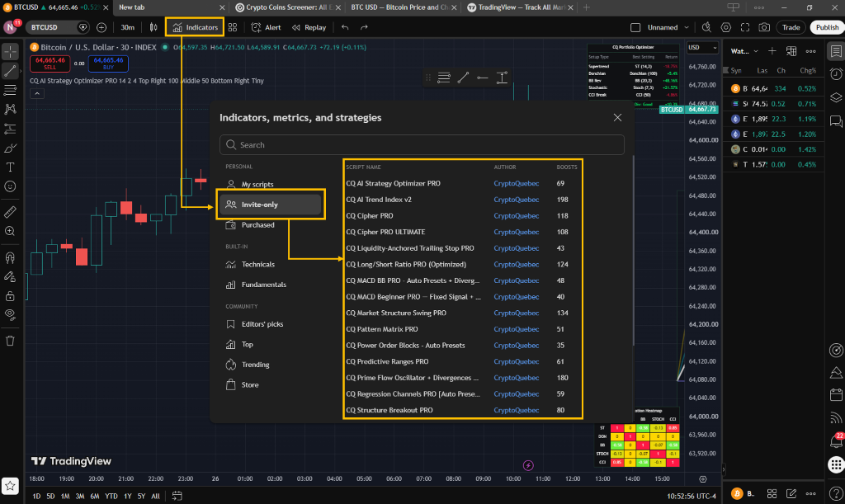Lock all drawing tools

pyautogui.click(x=10, y=295)
